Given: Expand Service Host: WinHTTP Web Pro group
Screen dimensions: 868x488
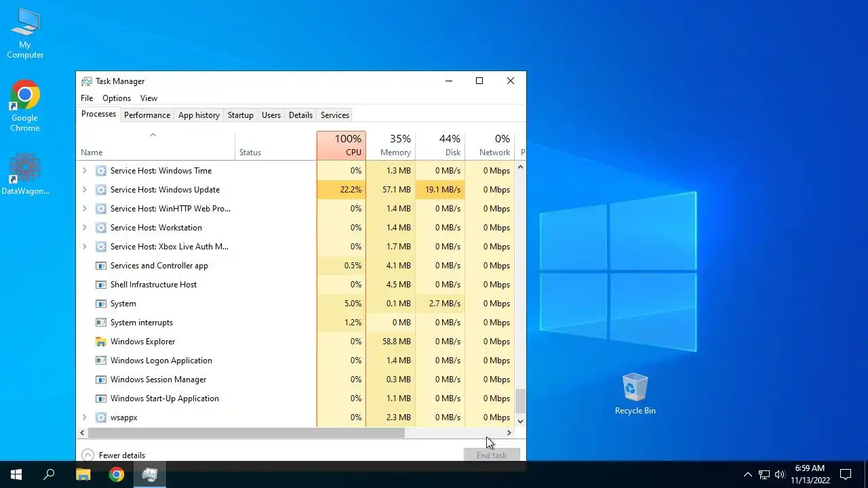Looking at the screenshot, I should click(x=84, y=209).
